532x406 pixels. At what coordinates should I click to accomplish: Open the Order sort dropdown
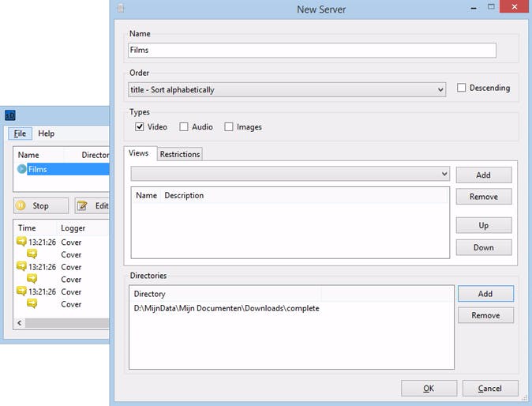(287, 89)
